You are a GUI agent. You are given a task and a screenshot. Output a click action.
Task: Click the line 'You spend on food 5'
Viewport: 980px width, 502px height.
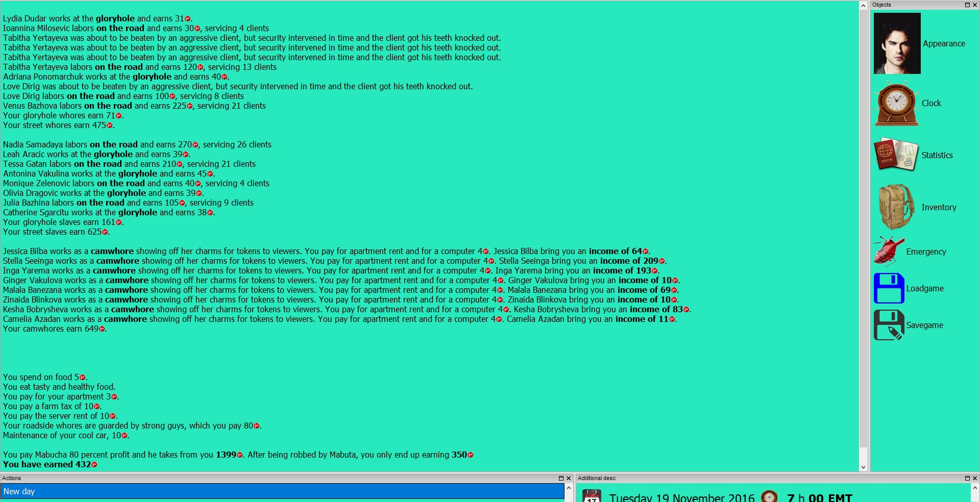[45, 377]
